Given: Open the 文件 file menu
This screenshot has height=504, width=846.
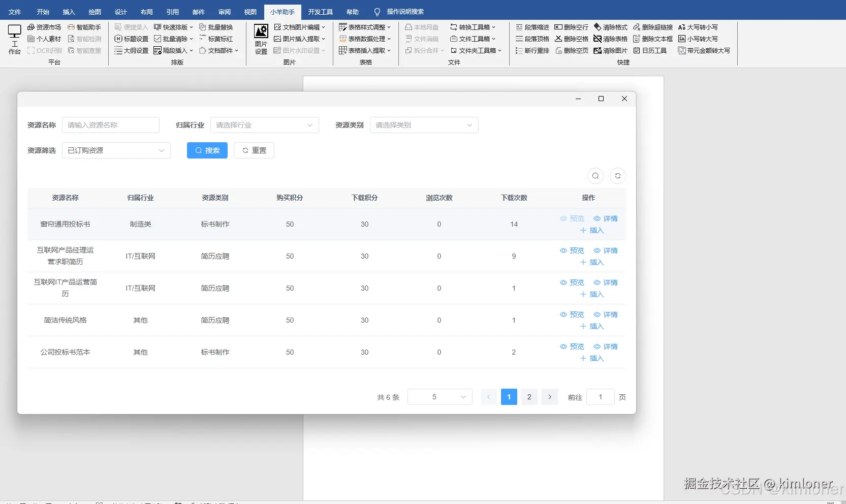Looking at the screenshot, I should pos(15,12).
